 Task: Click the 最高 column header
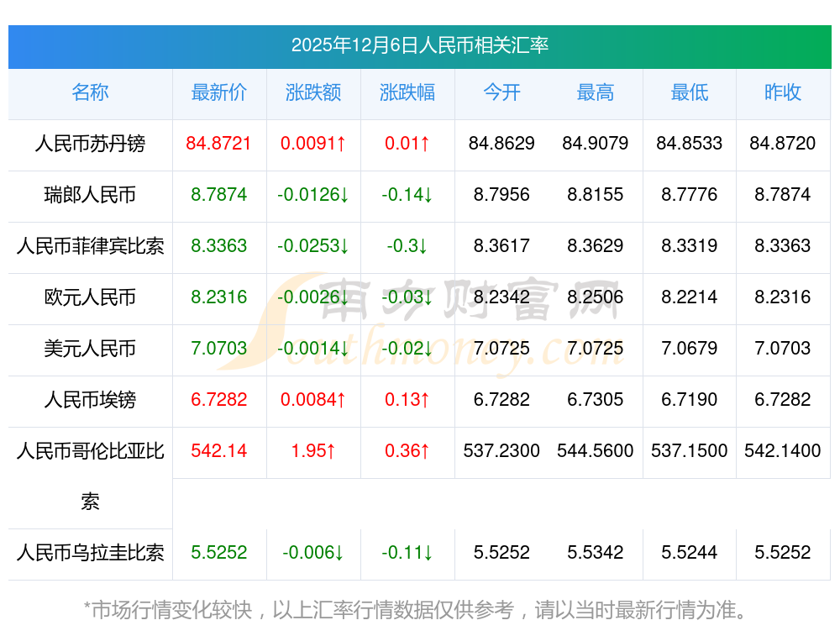(596, 92)
